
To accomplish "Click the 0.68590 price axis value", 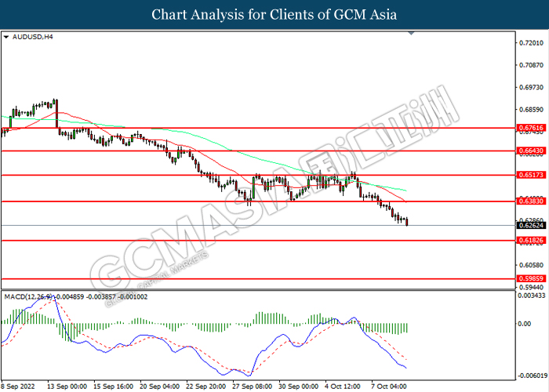I will [531, 110].
